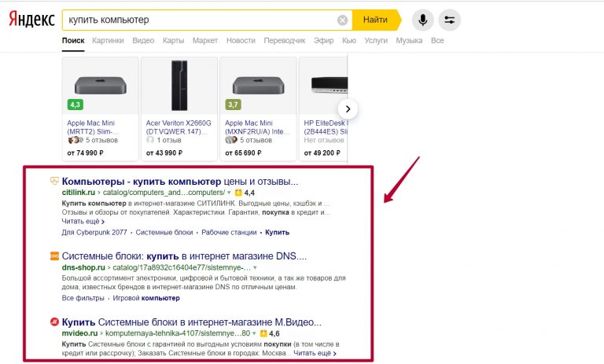Click the price от 43 990 ₽
The height and width of the screenshot is (364, 604).
coord(164,153)
